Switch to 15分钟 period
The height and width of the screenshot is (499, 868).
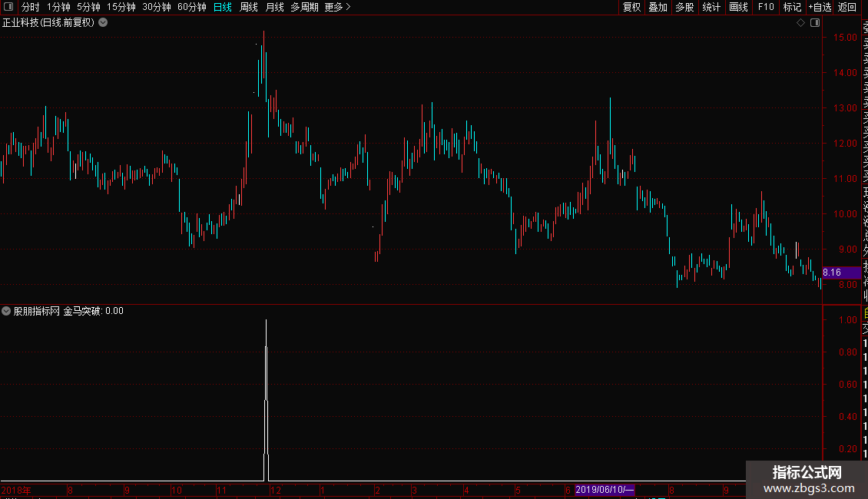[x=121, y=7]
